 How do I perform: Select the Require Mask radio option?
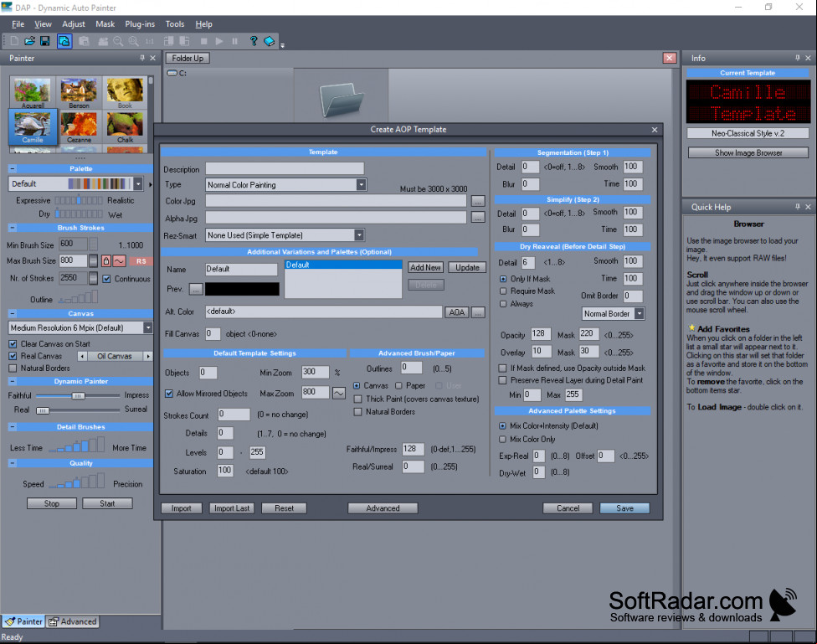(x=503, y=291)
